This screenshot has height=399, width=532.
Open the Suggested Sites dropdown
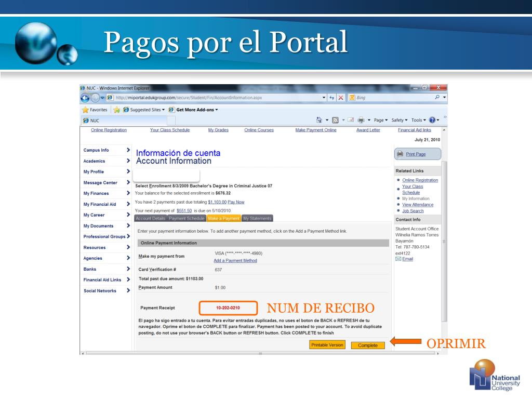(144, 110)
